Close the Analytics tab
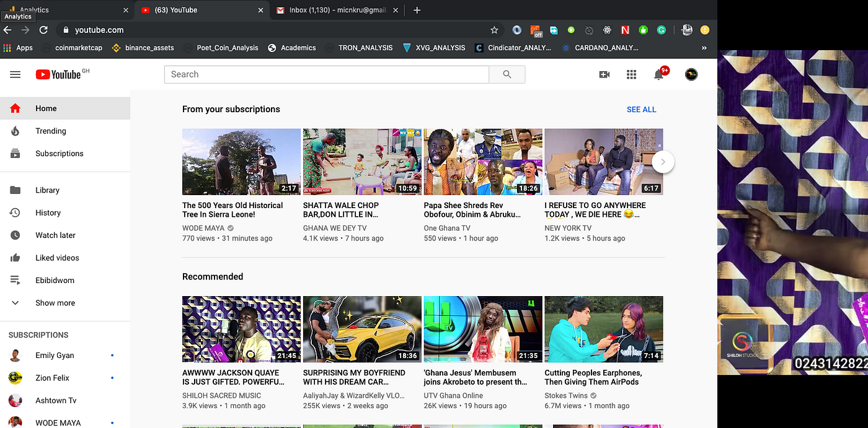The width and height of the screenshot is (868, 428). 126,11
